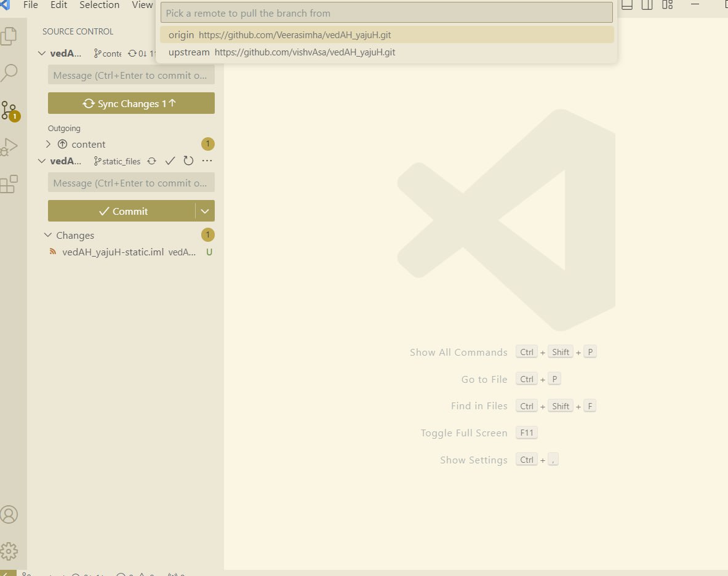Select origin remote Veerasimha/vedAH_yajuH.git
This screenshot has width=728, height=576.
coord(386,35)
